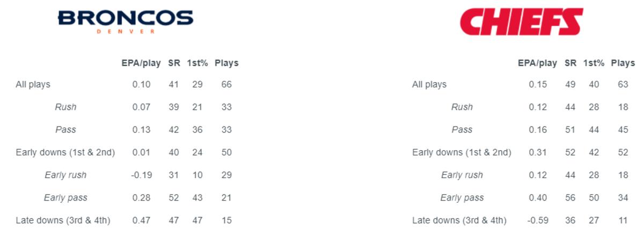Viewport: 644px width, 237px height.
Task: Click Broncos 'Late downs (3rd & 4th)' label
Action: (63, 220)
